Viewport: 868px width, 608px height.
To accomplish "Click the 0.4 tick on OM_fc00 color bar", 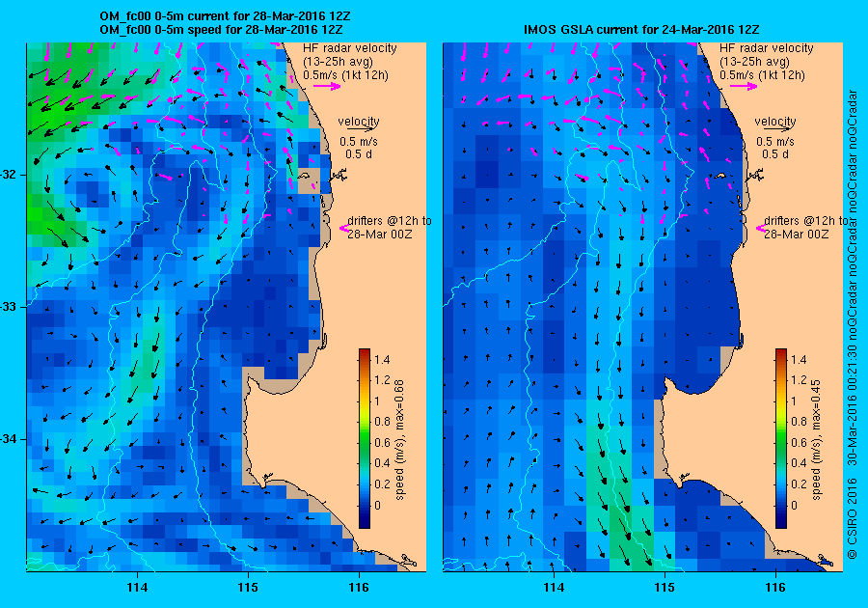I will (x=382, y=463).
